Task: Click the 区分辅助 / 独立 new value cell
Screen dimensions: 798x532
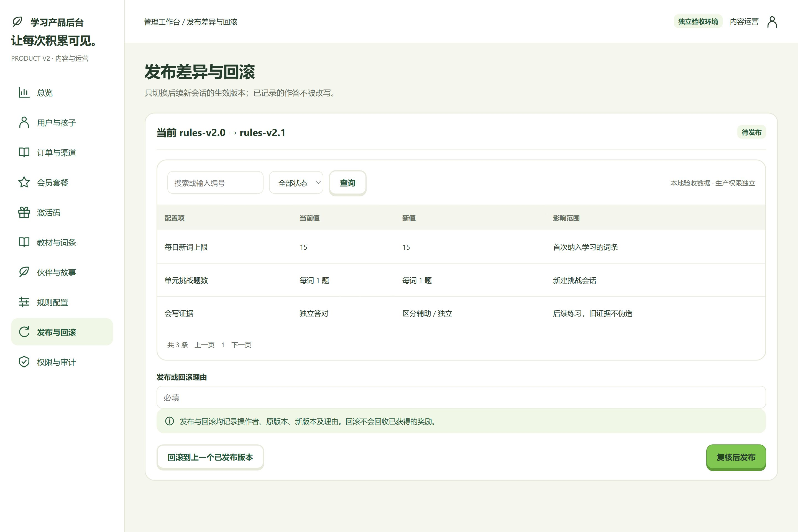Action: [x=427, y=313]
